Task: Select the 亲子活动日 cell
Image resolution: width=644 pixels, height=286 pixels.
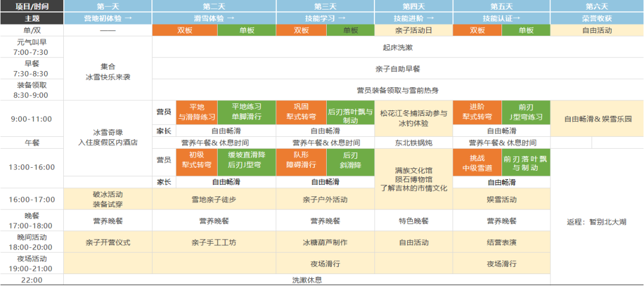Action: pyautogui.click(x=414, y=30)
